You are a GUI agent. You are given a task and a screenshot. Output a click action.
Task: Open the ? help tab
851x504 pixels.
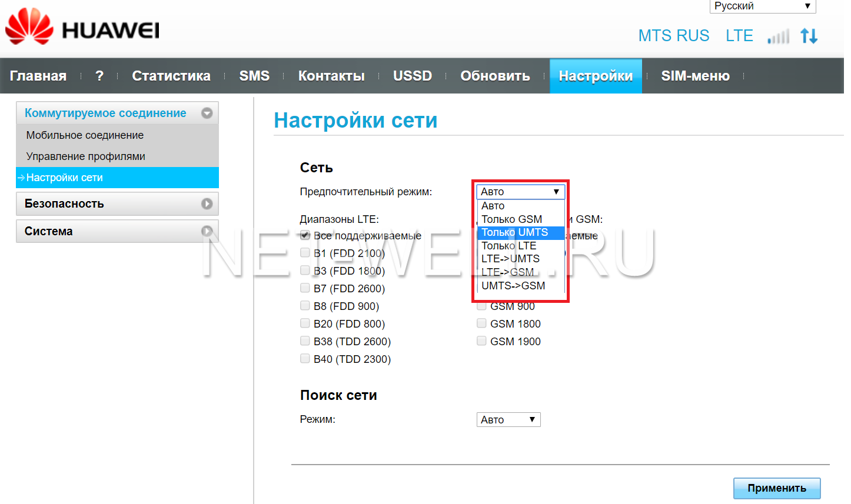coord(99,76)
